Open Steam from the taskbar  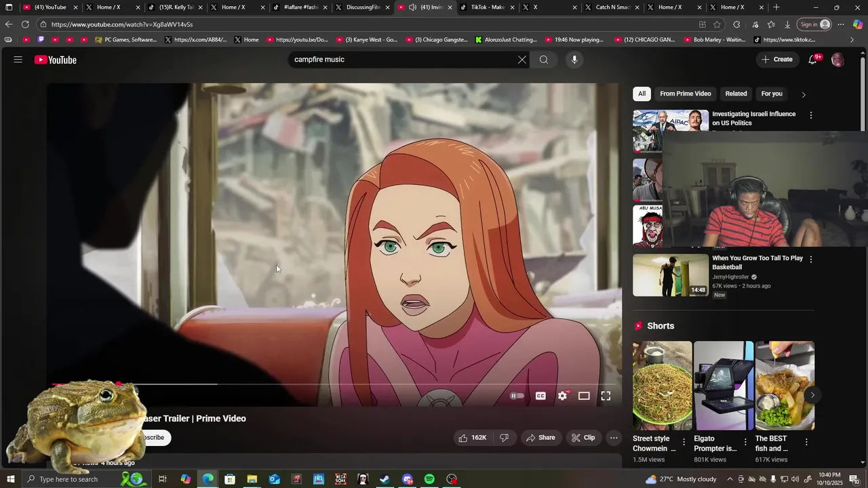pos(384,479)
